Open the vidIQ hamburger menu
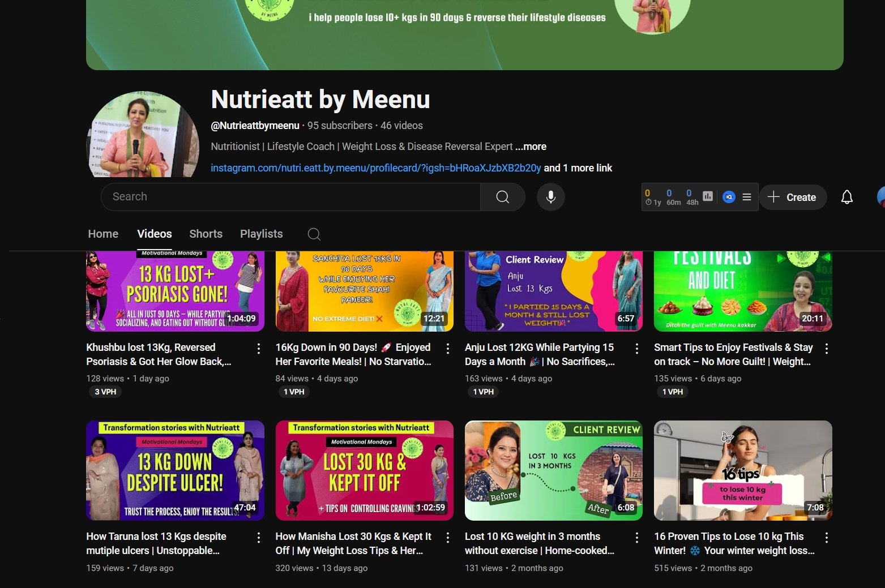 (747, 197)
